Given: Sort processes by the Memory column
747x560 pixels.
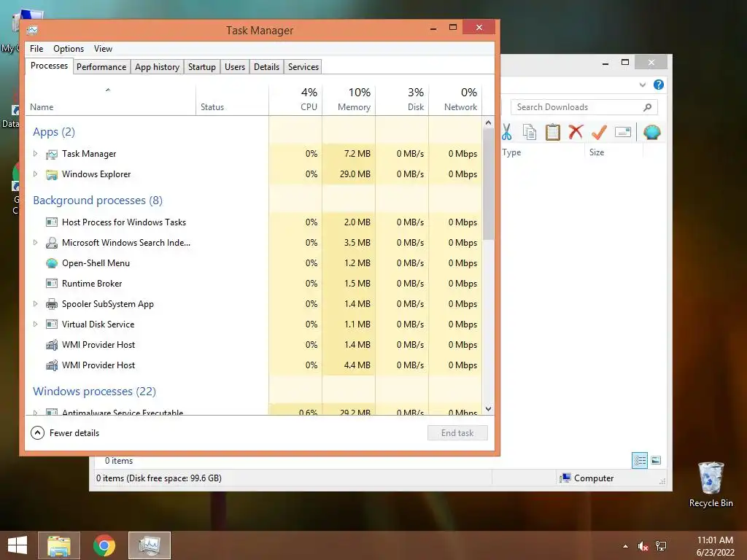Looking at the screenshot, I should click(x=349, y=100).
